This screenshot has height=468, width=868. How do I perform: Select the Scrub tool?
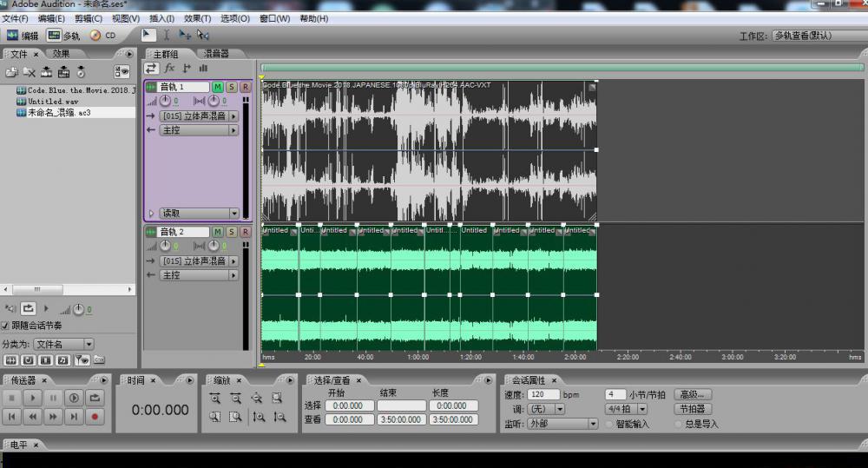pos(202,35)
